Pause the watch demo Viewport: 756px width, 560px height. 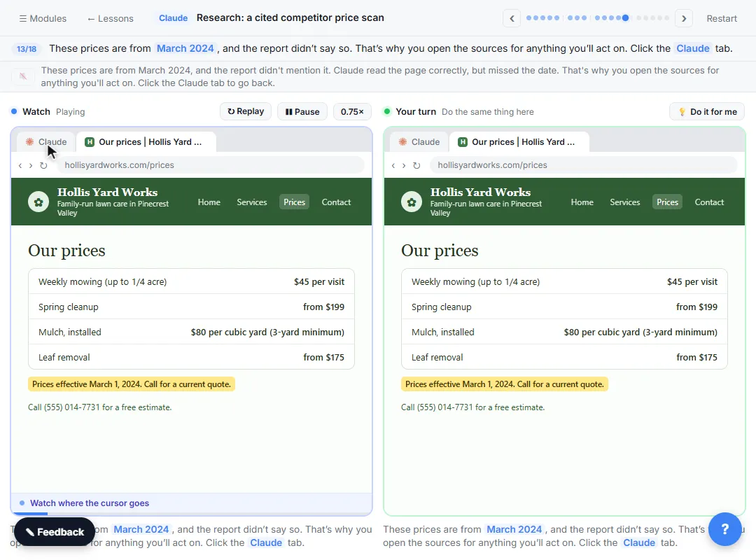tap(302, 111)
